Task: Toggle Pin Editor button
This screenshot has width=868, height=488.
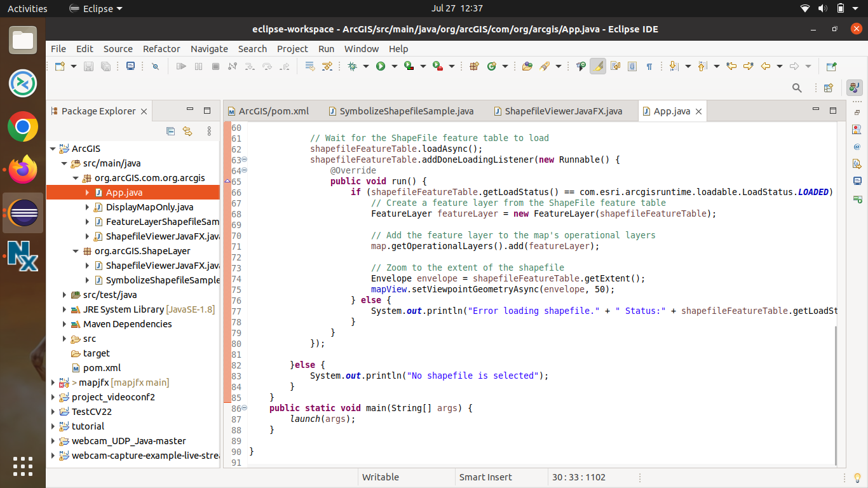Action: point(831,66)
